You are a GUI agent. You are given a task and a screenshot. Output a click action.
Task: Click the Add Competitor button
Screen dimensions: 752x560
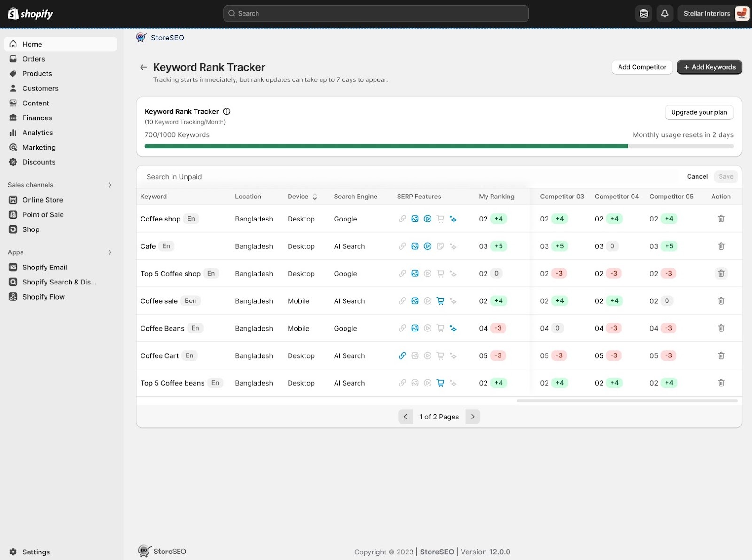coord(642,67)
